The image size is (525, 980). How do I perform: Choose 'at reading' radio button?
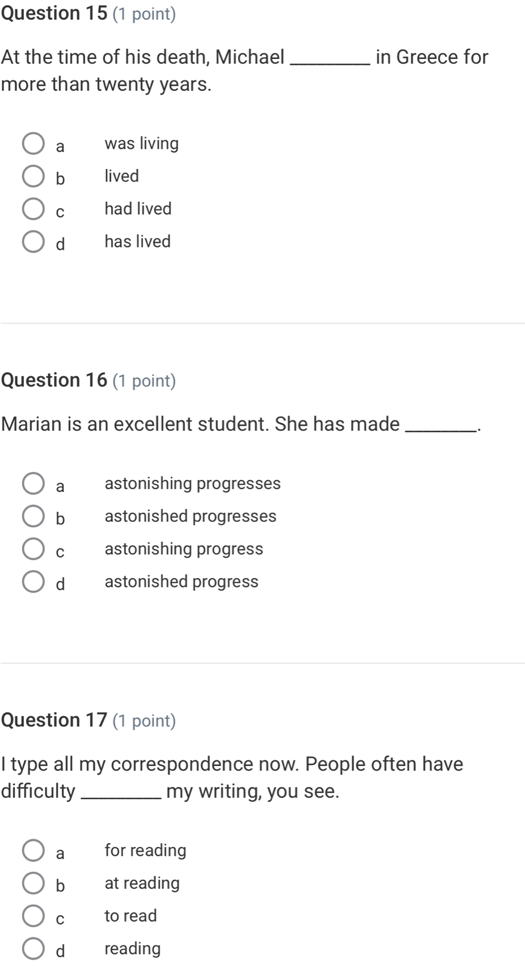point(33,884)
